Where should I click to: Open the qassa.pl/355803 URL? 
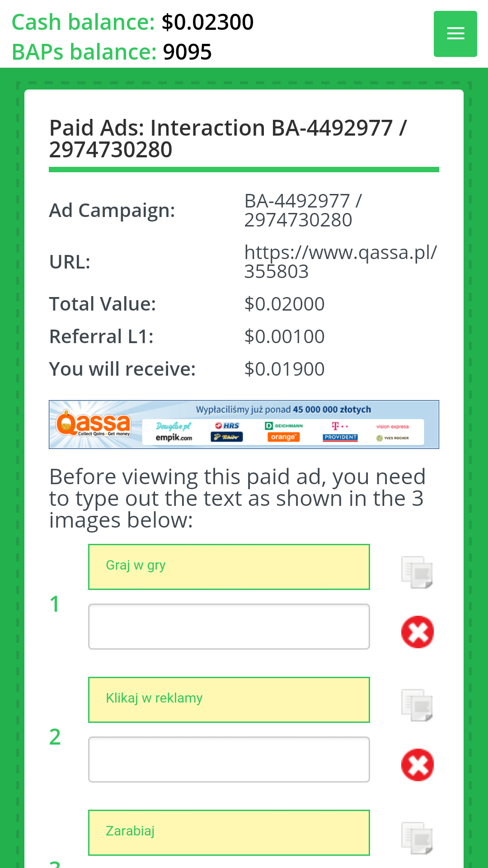[x=341, y=262]
